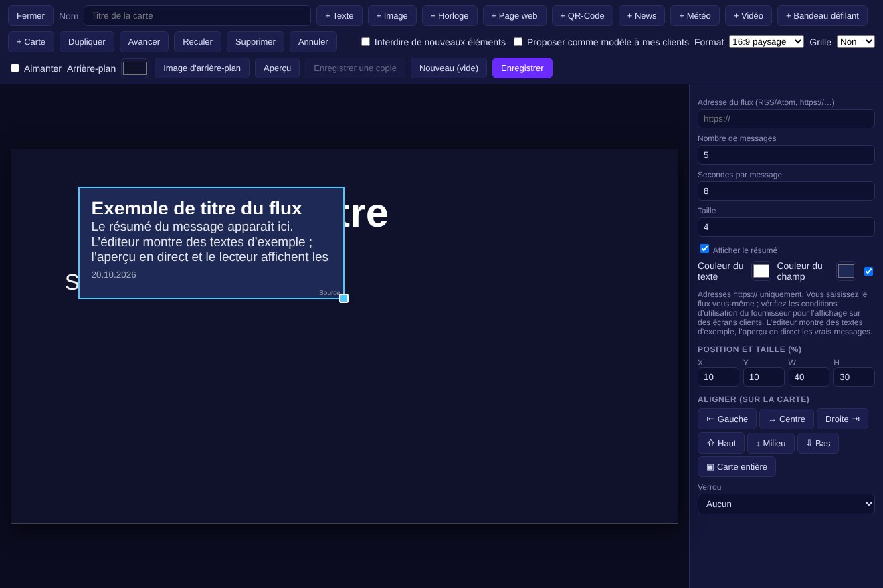Add a News feed element
The image size is (883, 588).
click(x=642, y=15)
